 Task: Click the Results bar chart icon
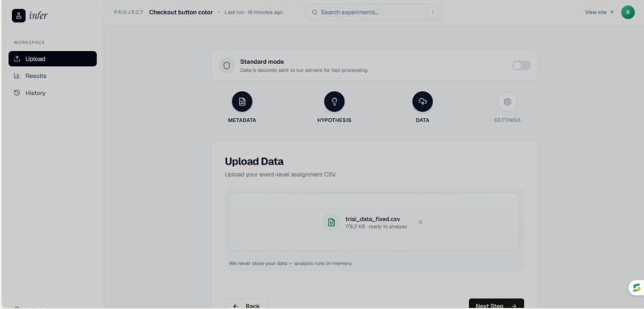coord(17,76)
